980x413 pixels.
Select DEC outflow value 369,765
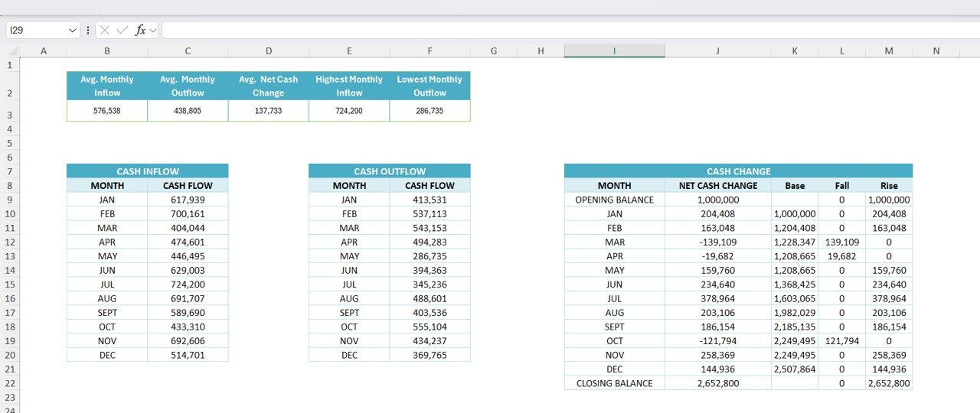tap(430, 355)
